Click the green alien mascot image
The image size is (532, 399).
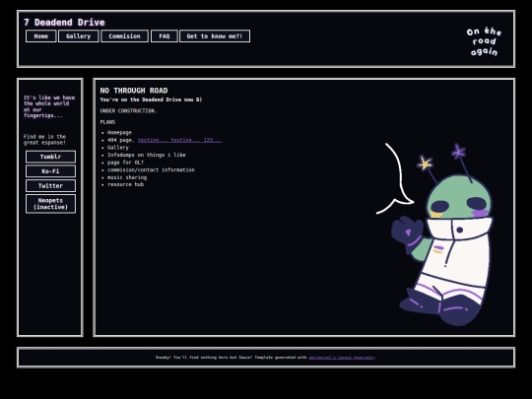442,234
